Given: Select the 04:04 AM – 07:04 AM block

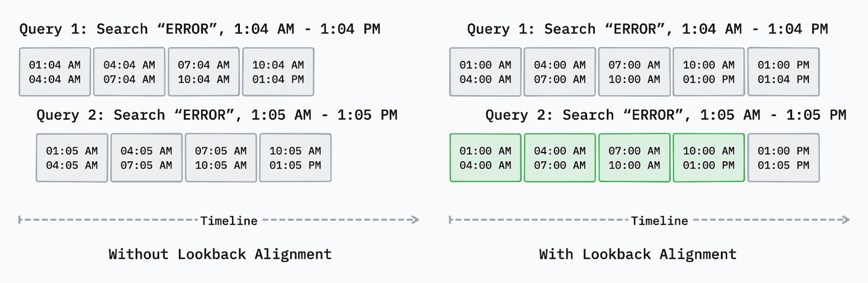Looking at the screenshot, I should [x=129, y=72].
